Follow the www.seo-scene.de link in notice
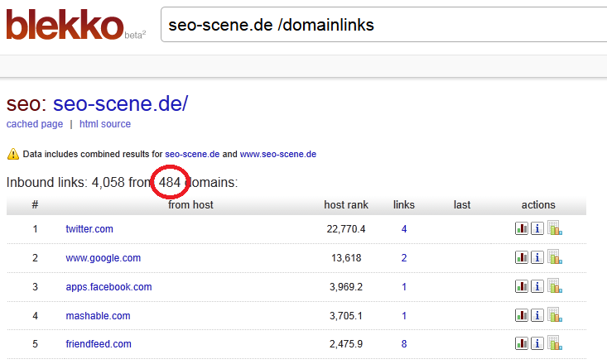Screen dimensions: 607x364 278,154
